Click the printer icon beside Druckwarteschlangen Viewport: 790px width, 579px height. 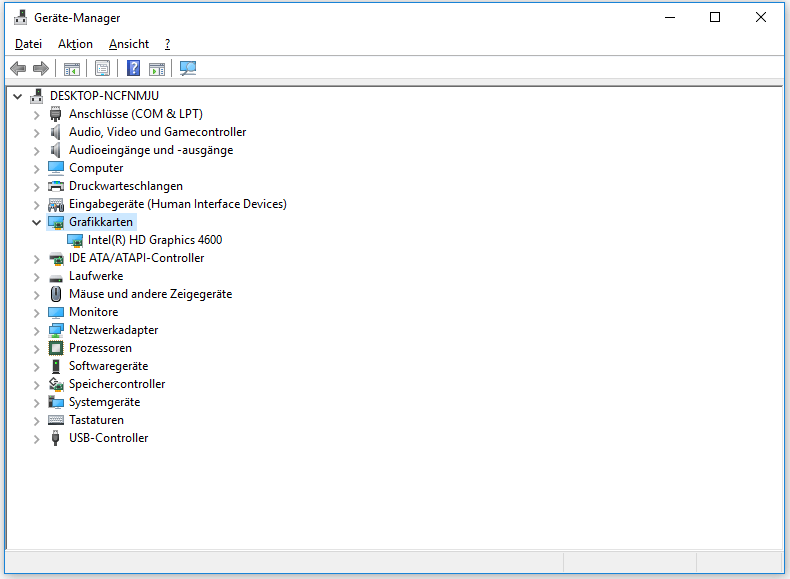[x=56, y=186]
